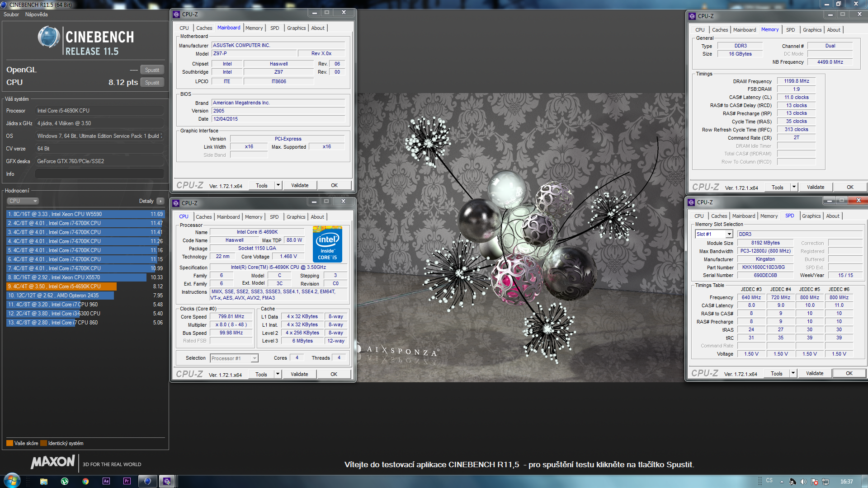Viewport: 868px width, 488px height.
Task: Open uTorrent from the taskbar
Action: click(65, 481)
